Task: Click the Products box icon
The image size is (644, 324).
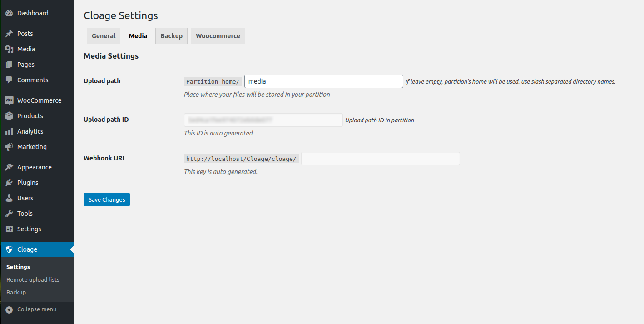Action: tap(9, 116)
